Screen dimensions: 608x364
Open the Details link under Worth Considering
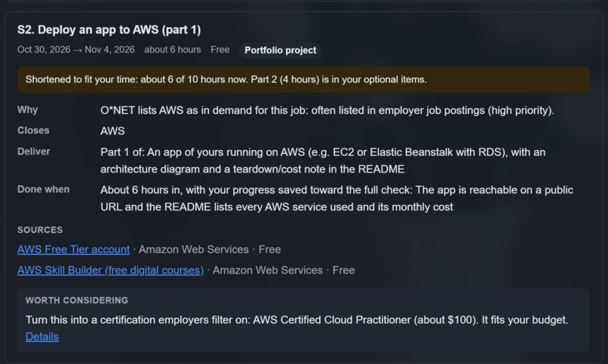click(x=42, y=337)
